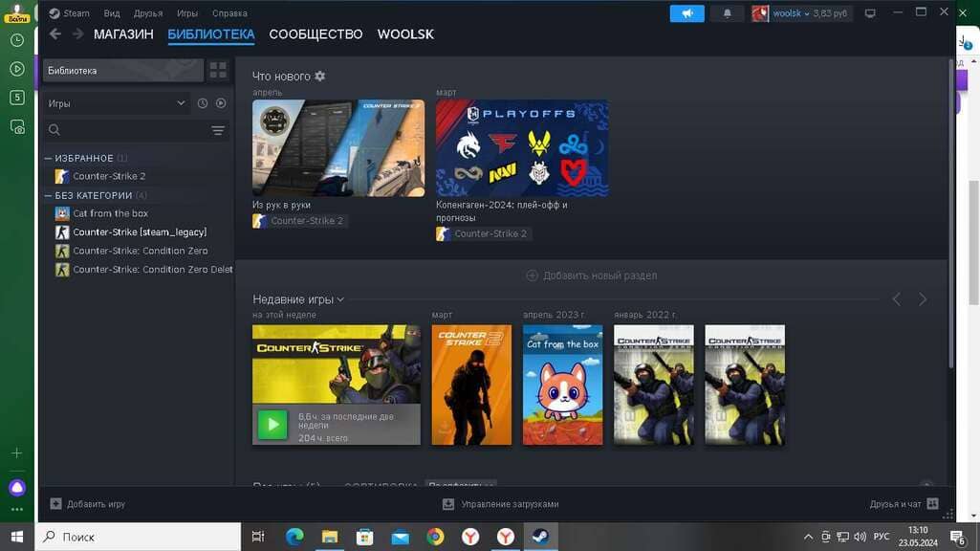The image size is (980, 551).
Task: Collapse the ИЗБРАННОЕ category
Action: 49,158
